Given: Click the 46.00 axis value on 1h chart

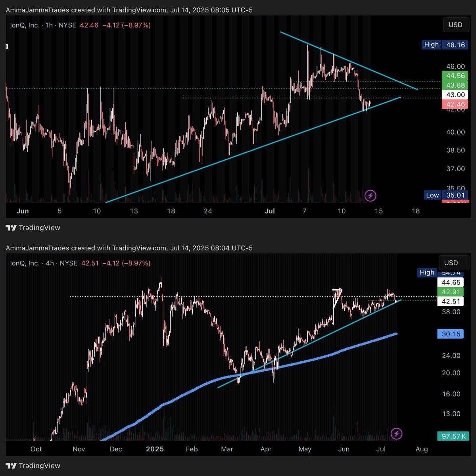Looking at the screenshot, I should point(455,66).
